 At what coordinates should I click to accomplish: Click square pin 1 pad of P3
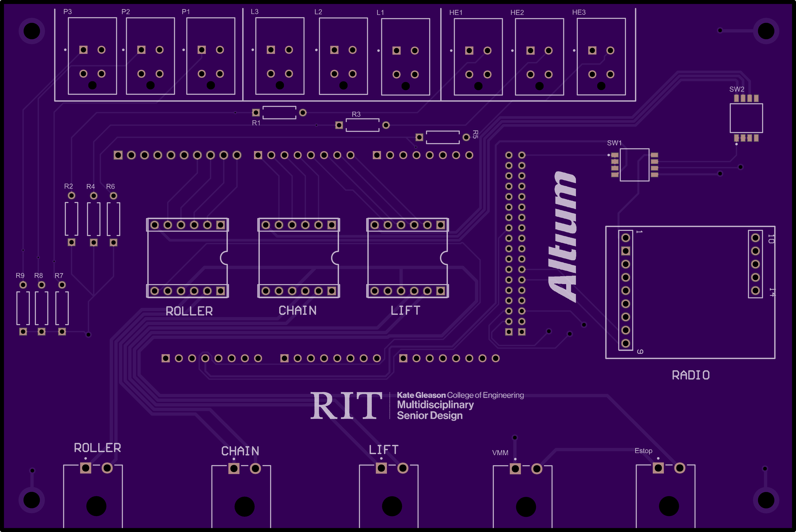point(83,50)
